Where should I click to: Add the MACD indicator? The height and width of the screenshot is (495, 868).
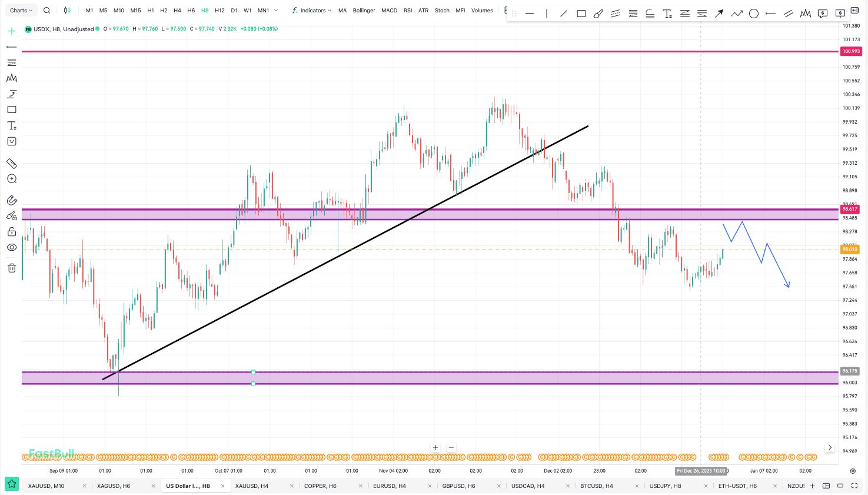point(389,11)
